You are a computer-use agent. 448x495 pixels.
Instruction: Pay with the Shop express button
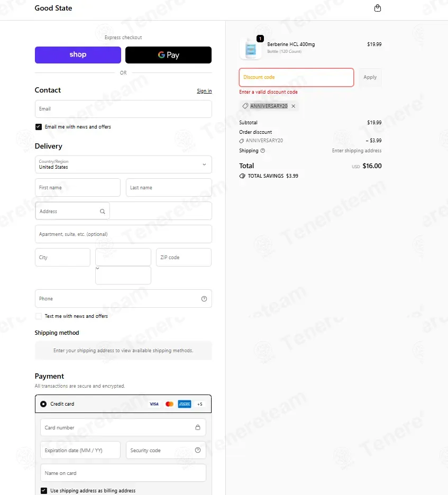(78, 55)
